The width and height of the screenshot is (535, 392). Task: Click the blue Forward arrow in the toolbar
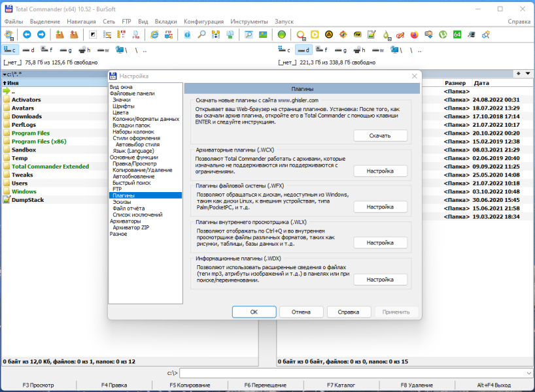click(x=41, y=35)
